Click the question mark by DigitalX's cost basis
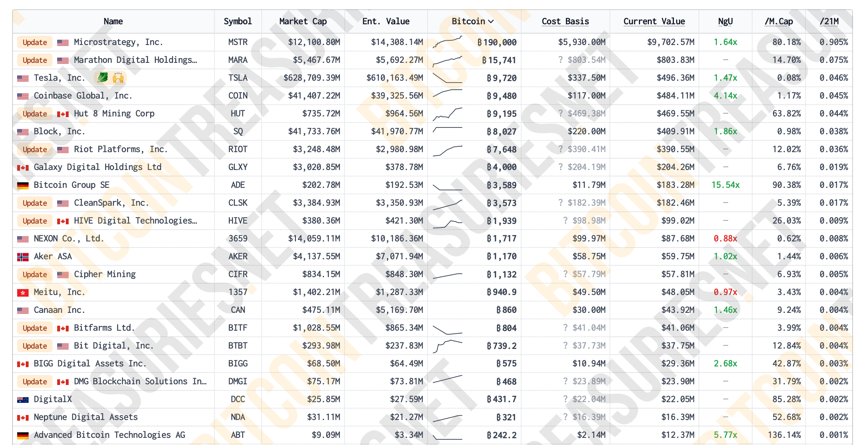Screen dimensions: 868x445 (x=565, y=399)
